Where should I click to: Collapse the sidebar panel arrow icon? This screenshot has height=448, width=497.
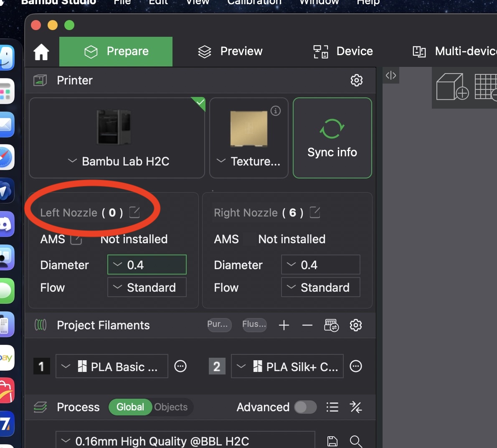[x=390, y=76]
